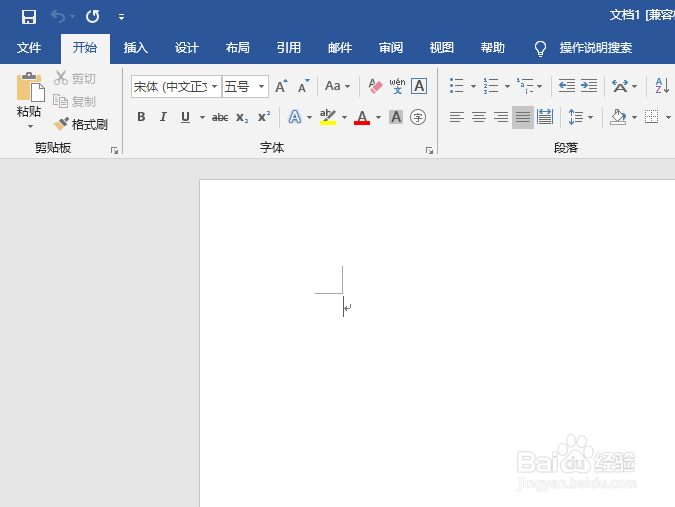The height and width of the screenshot is (507, 675).
Task: Switch to the 帮助 tab
Action: tap(492, 47)
